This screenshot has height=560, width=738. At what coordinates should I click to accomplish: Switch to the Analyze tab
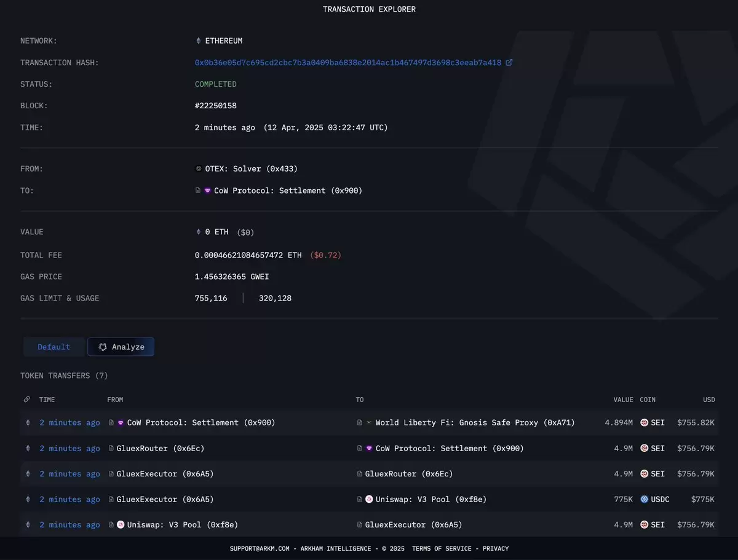(121, 347)
